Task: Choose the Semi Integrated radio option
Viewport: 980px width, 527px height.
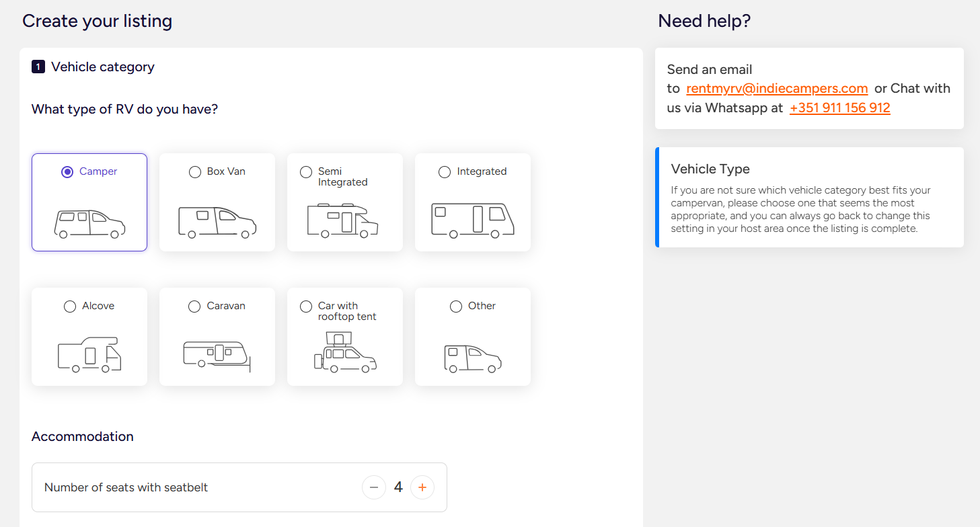Action: 306,172
